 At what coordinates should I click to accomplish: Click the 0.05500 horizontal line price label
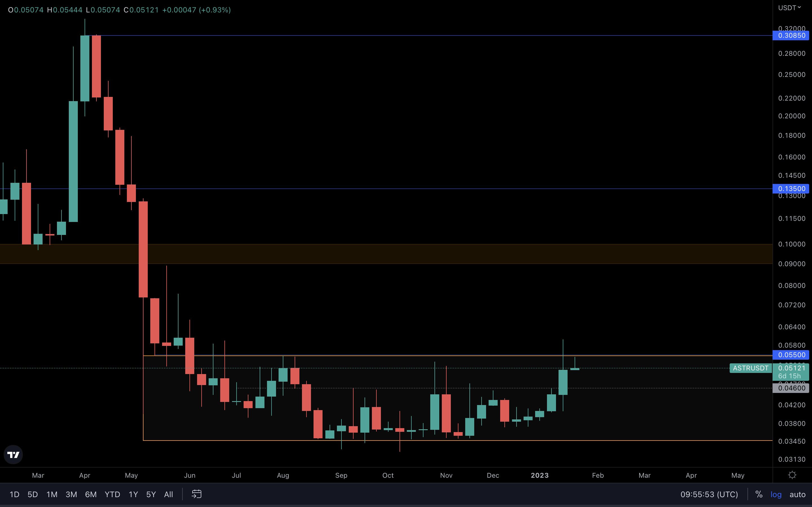791,355
